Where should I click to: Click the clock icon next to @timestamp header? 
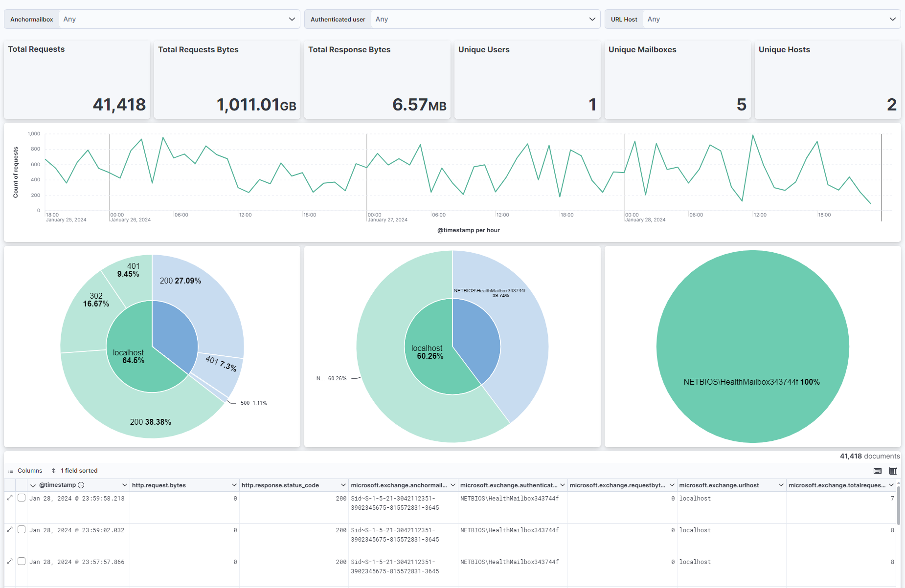pyautogui.click(x=80, y=485)
